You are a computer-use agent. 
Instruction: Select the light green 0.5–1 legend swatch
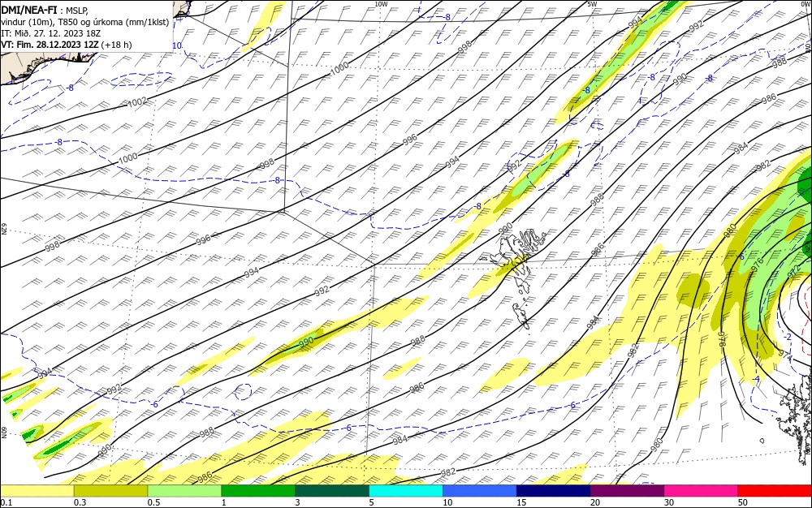(x=184, y=491)
